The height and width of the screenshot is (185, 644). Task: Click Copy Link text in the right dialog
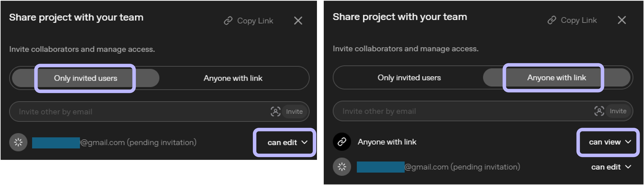[x=578, y=20]
